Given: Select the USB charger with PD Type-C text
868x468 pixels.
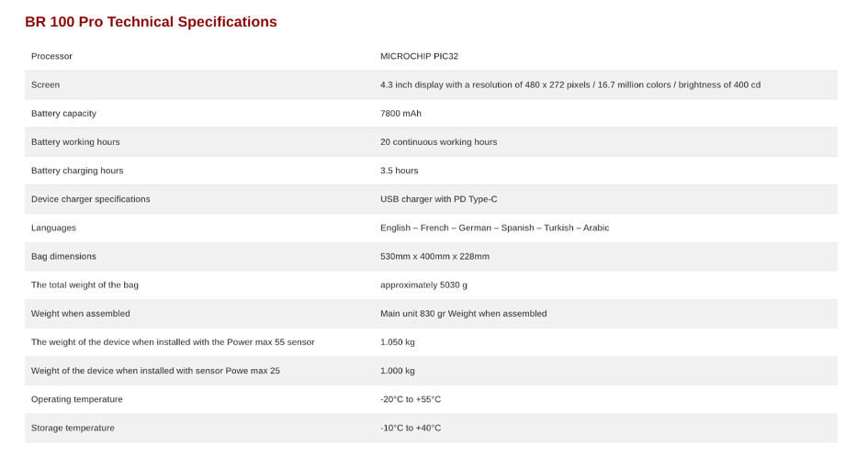Looking at the screenshot, I should pos(438,199).
